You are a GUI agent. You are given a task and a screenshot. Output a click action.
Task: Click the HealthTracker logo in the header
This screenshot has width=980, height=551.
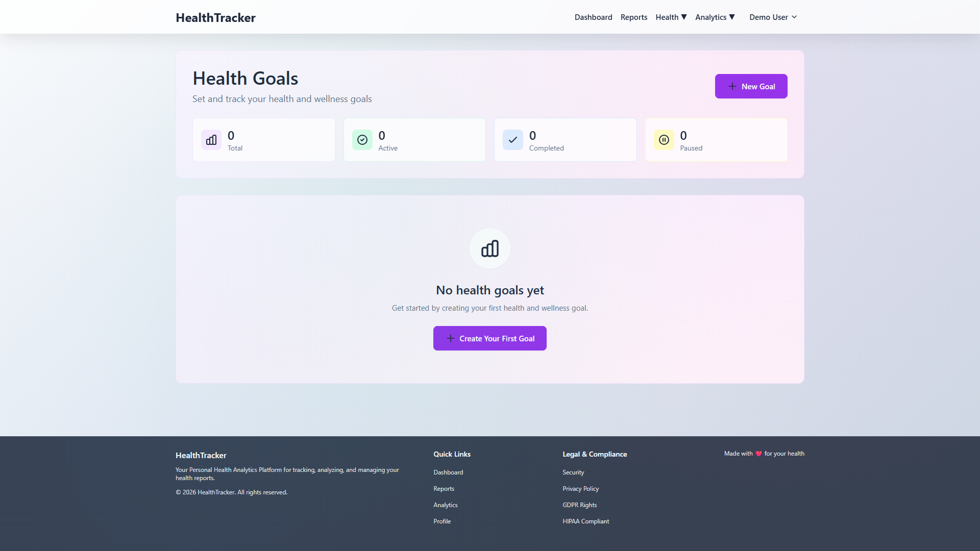tap(215, 17)
